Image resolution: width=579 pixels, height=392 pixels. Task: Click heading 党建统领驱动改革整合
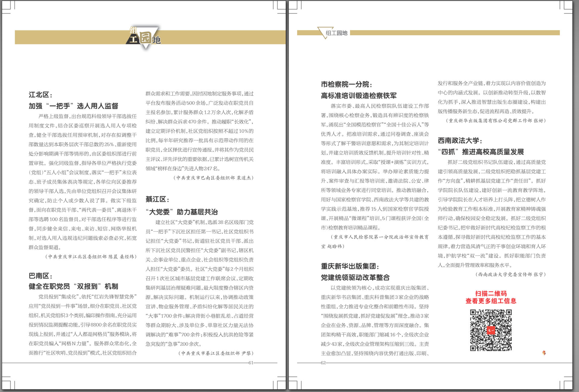(x=355, y=277)
